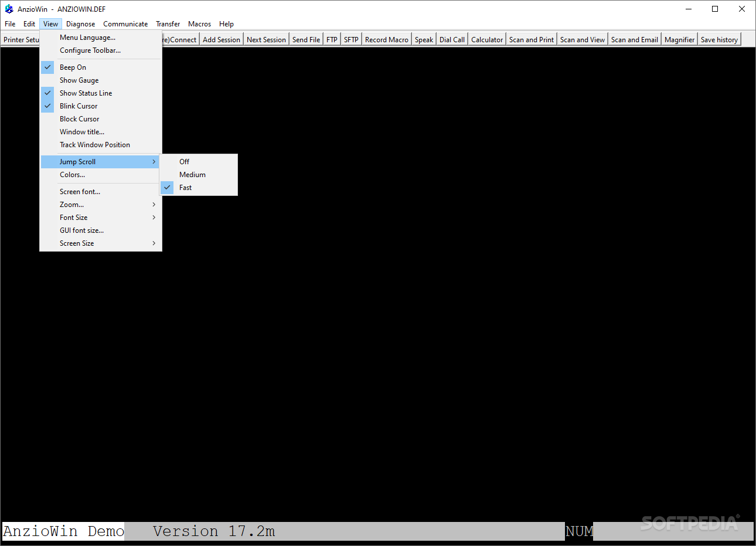Image resolution: width=756 pixels, height=546 pixels.
Task: Open the Macros menu
Action: (x=199, y=24)
